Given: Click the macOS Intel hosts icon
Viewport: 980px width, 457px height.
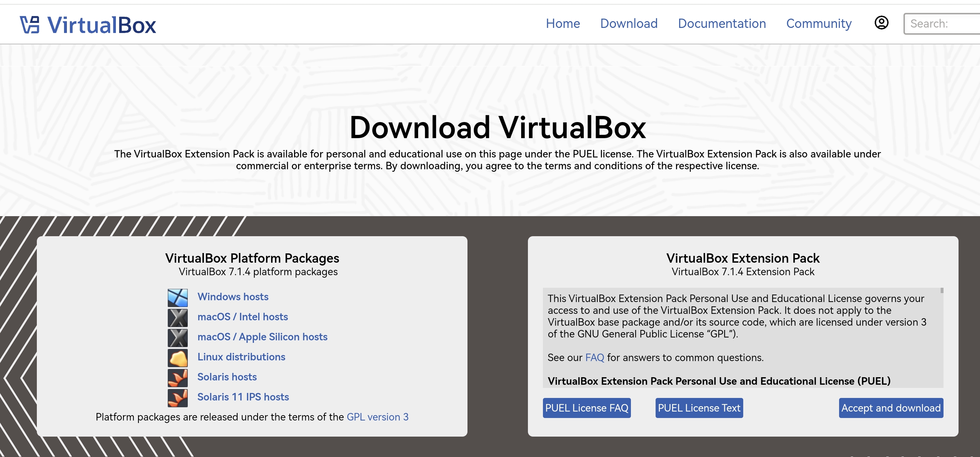Looking at the screenshot, I should pos(178,317).
